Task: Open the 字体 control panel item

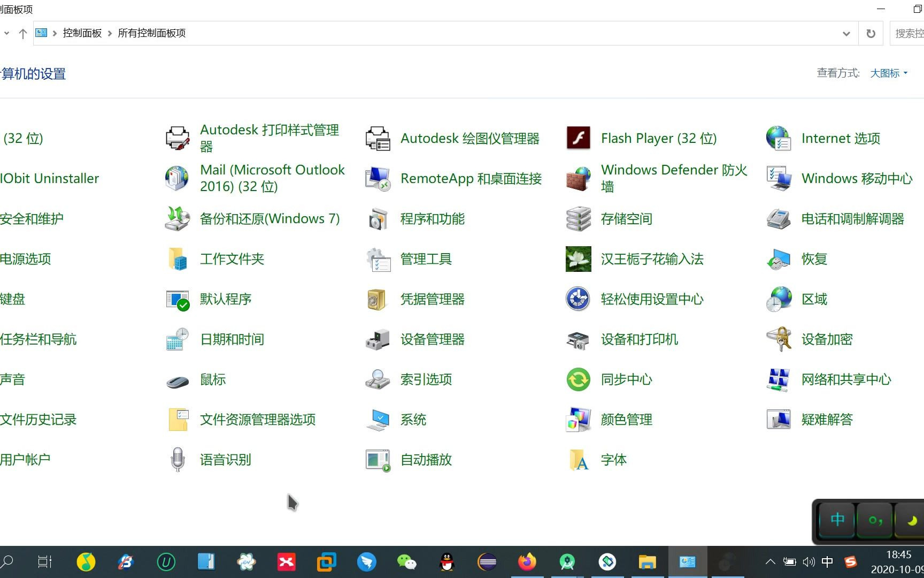Action: (x=614, y=459)
